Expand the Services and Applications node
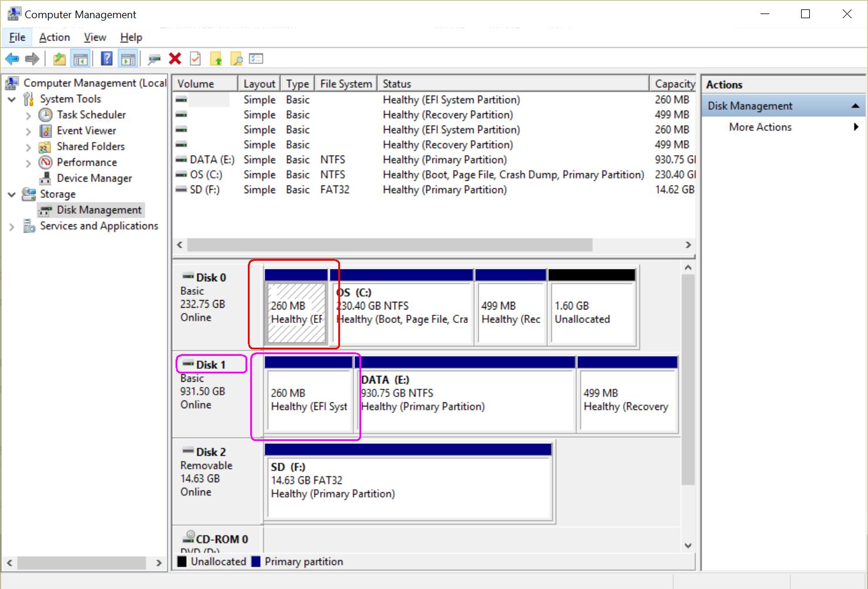868x589 pixels. 12,227
